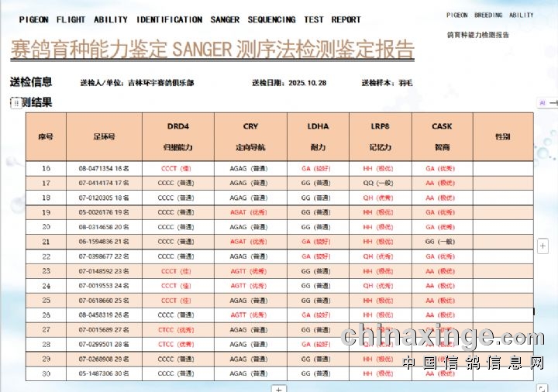Click the 足环号 column header cell
The width and height of the screenshot is (558, 392).
click(104, 136)
